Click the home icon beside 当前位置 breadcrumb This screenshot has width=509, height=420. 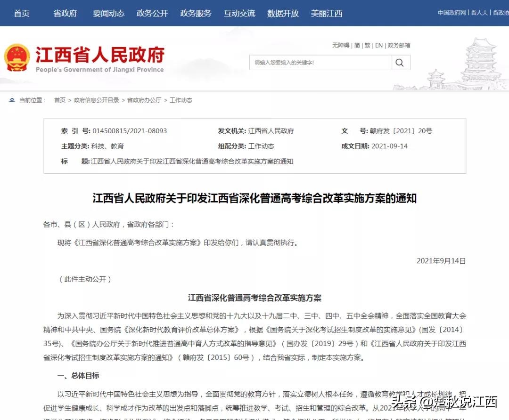(12, 100)
